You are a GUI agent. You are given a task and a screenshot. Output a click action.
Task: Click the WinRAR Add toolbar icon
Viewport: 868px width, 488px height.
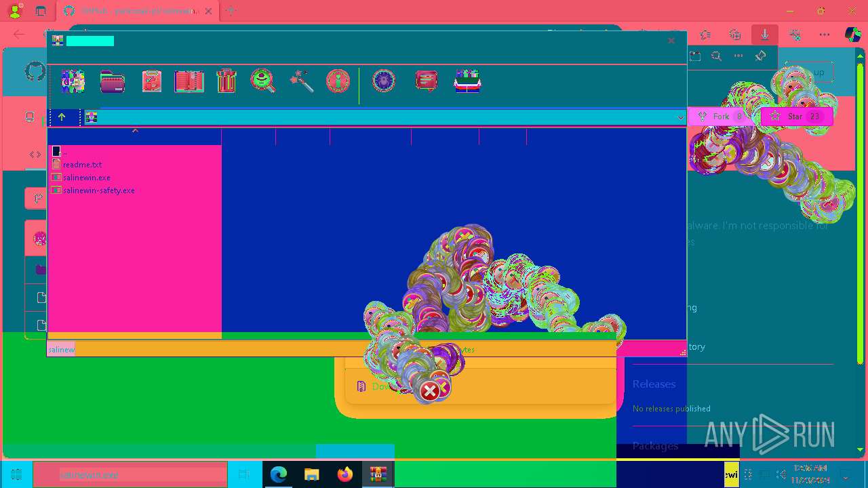tap(73, 81)
